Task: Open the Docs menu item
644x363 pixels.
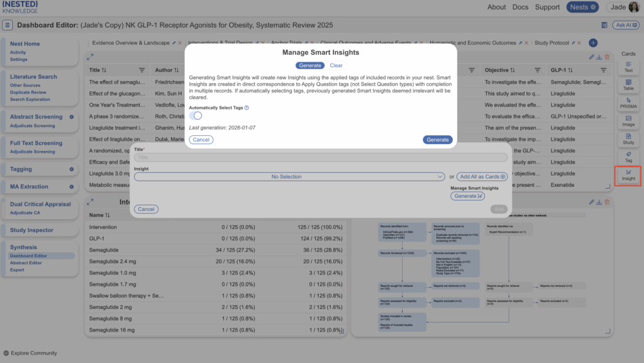Action: pyautogui.click(x=520, y=7)
